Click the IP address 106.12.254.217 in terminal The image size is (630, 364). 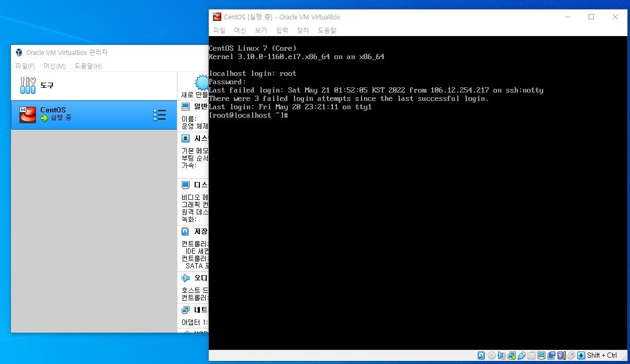click(x=460, y=90)
